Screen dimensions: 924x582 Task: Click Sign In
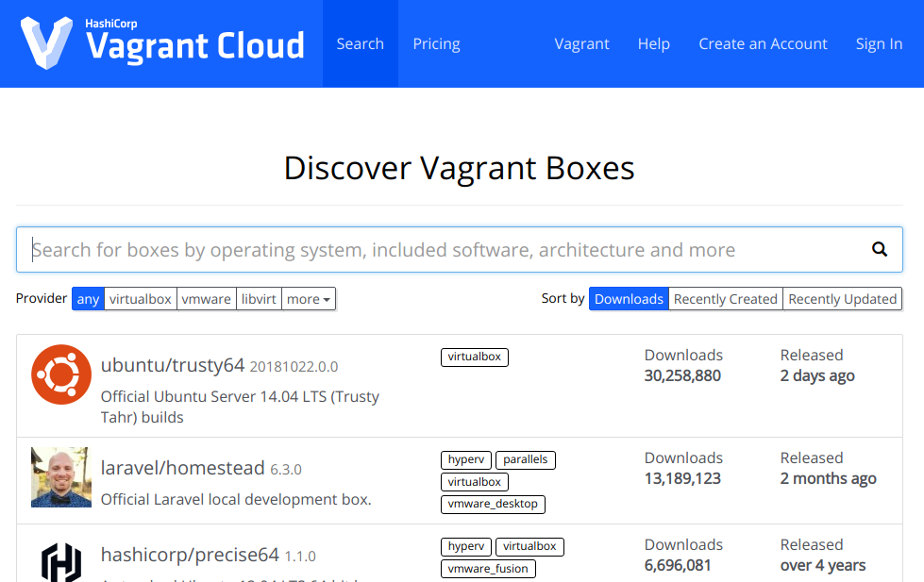879,43
